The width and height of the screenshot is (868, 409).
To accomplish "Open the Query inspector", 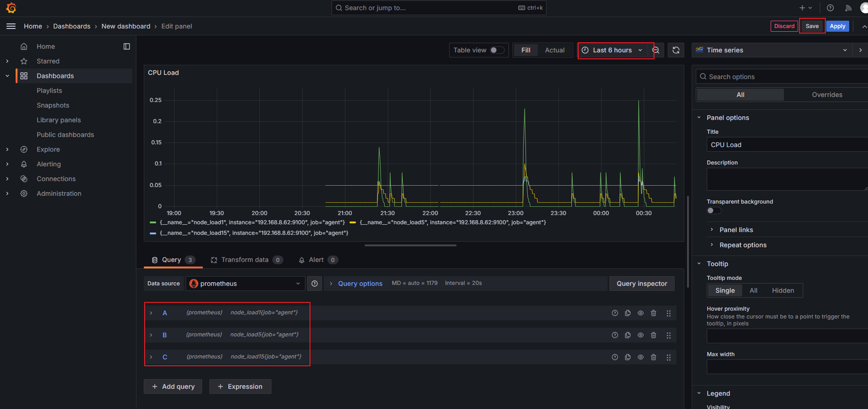I will click(642, 284).
